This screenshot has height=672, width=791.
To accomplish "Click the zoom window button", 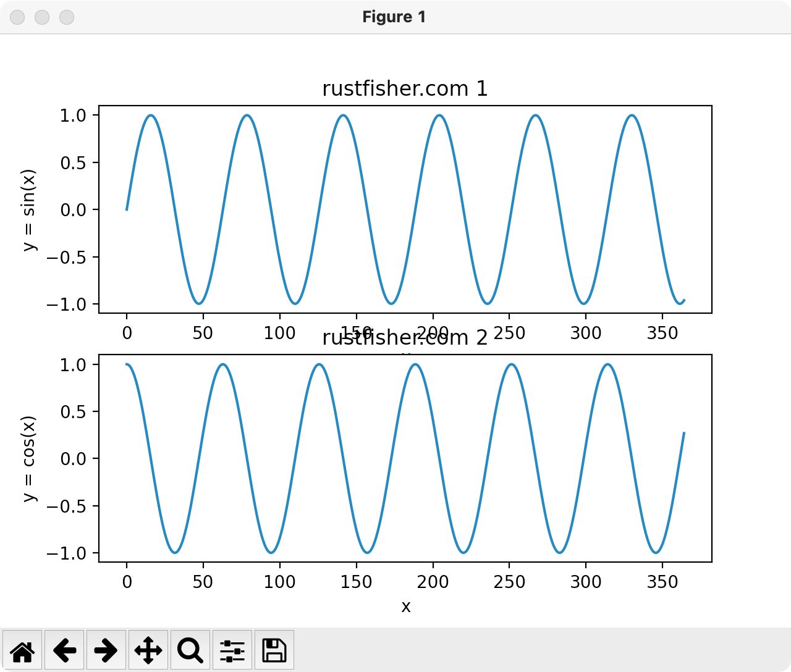I will 67,17.
